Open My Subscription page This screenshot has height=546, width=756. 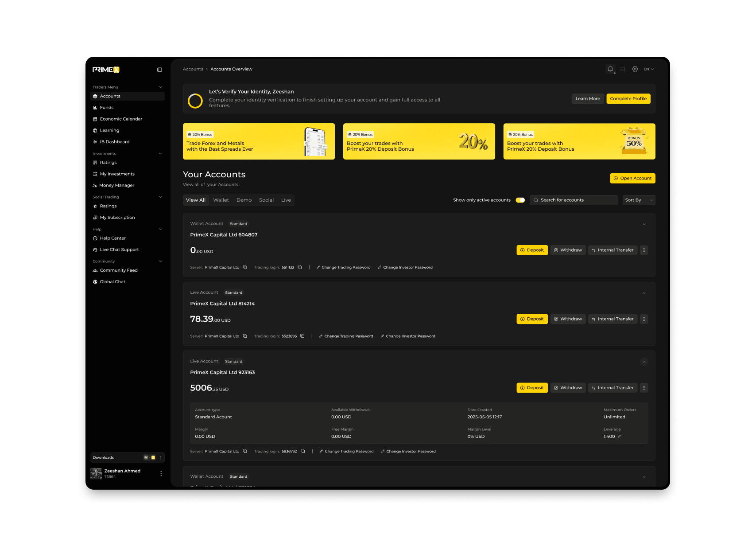click(x=128, y=218)
